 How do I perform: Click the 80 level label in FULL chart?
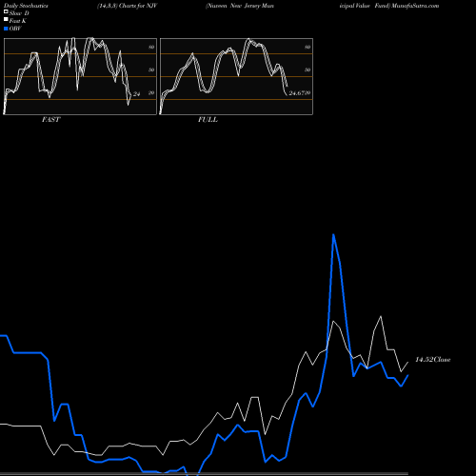coord(307,47)
